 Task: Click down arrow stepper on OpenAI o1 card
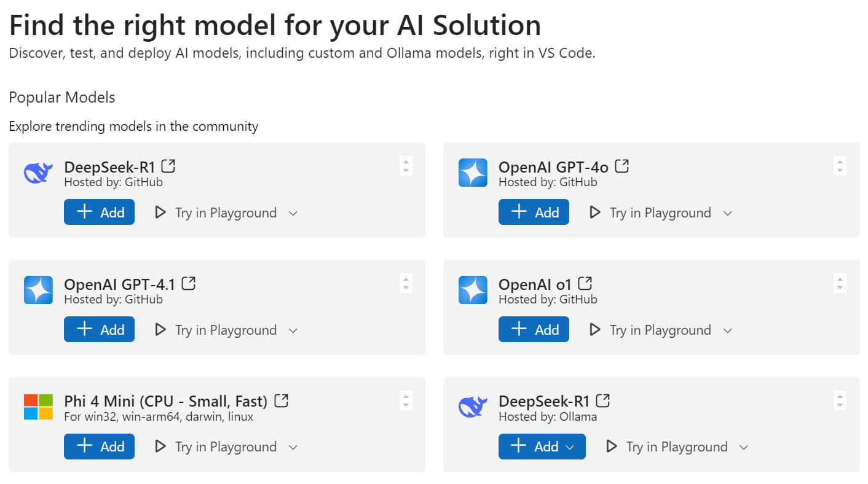pos(840,288)
